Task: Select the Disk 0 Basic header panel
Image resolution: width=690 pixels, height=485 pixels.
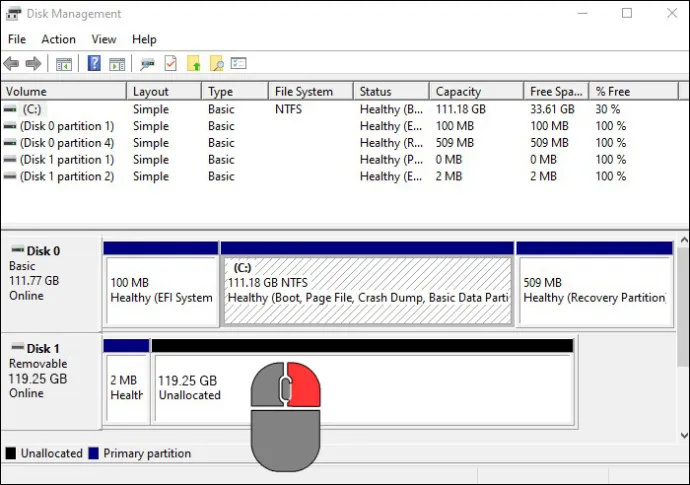Action: click(51, 284)
